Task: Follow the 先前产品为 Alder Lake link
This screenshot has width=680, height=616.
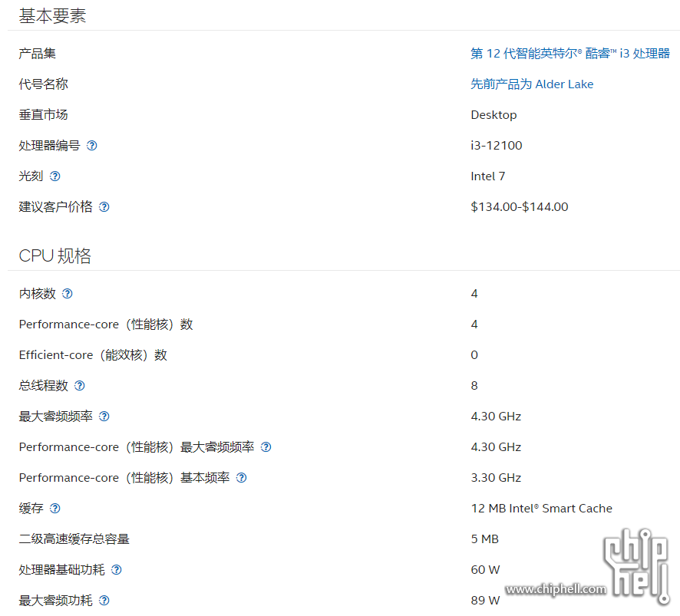Action: click(x=532, y=84)
